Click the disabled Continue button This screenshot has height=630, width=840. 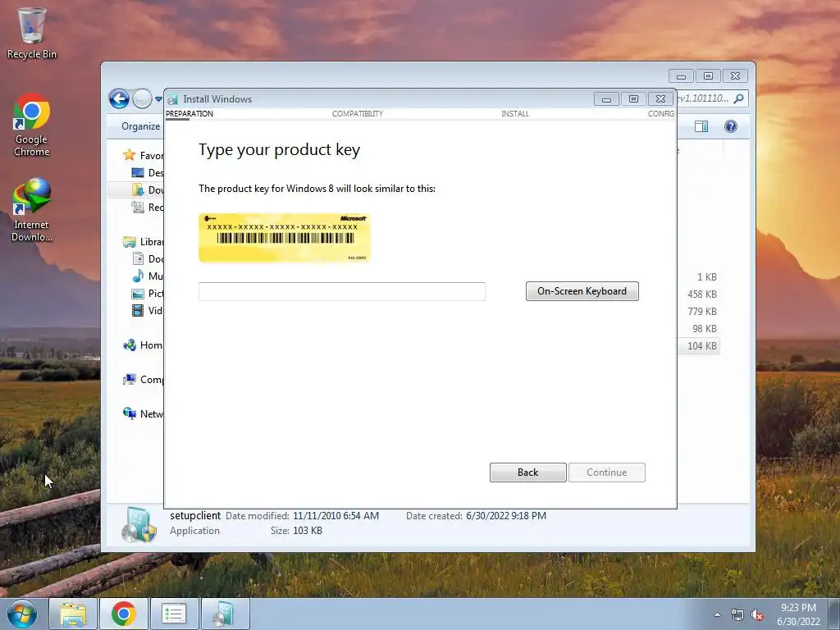606,472
